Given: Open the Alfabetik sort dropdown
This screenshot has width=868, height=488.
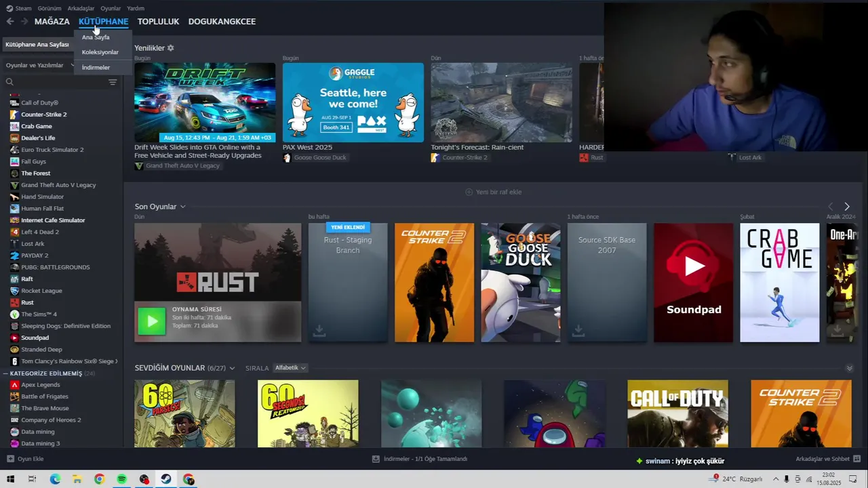Looking at the screenshot, I should click(290, 368).
